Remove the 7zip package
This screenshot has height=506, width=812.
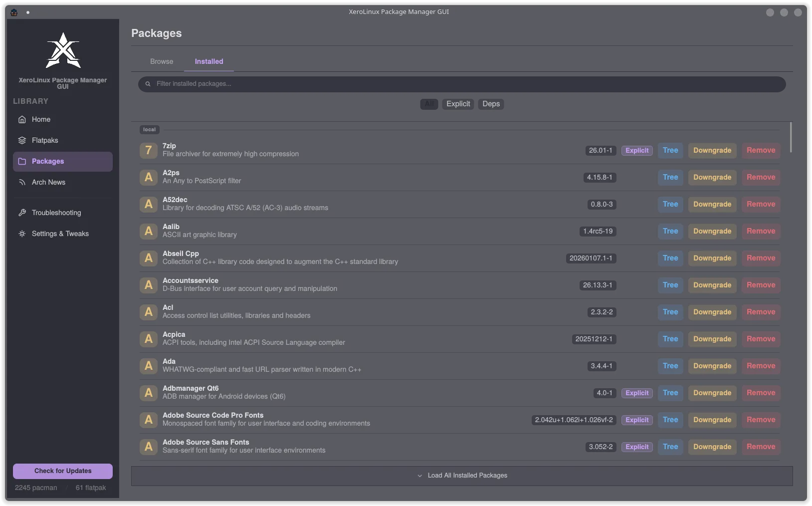coord(761,150)
